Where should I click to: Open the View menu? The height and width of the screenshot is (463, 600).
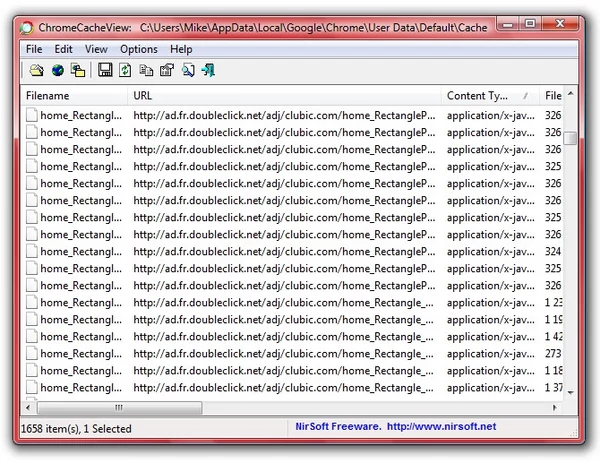point(96,49)
